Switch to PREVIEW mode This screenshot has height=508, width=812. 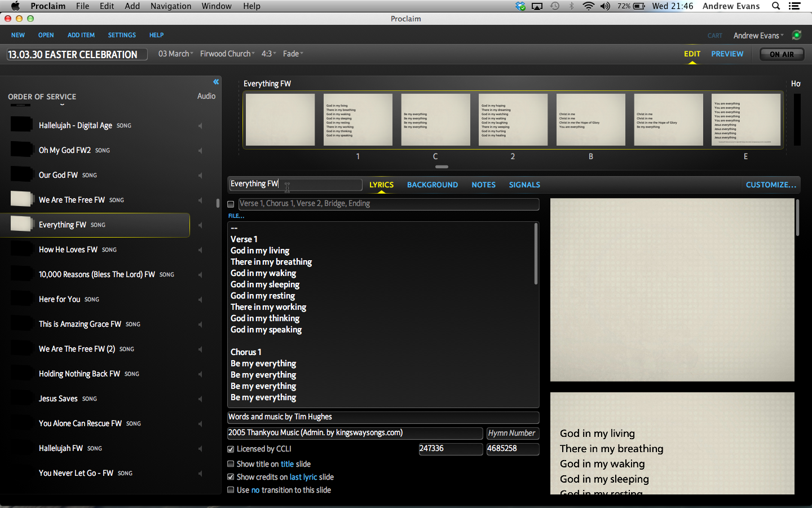point(727,54)
